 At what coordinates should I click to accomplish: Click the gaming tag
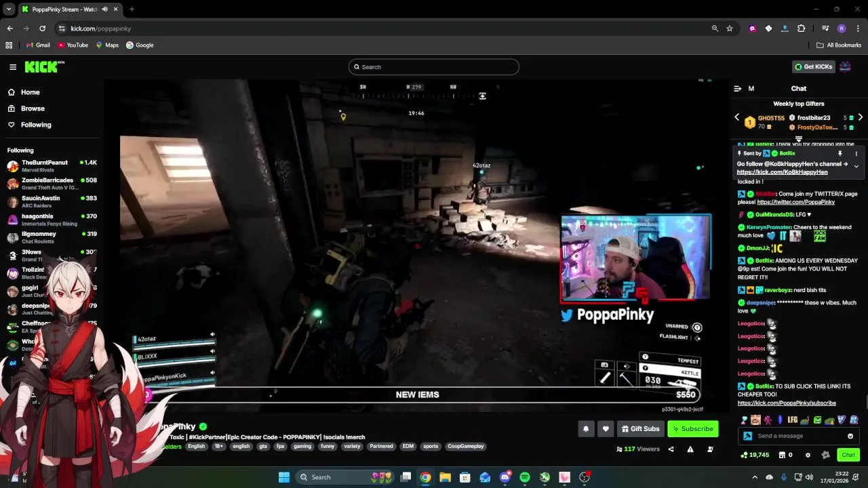302,447
